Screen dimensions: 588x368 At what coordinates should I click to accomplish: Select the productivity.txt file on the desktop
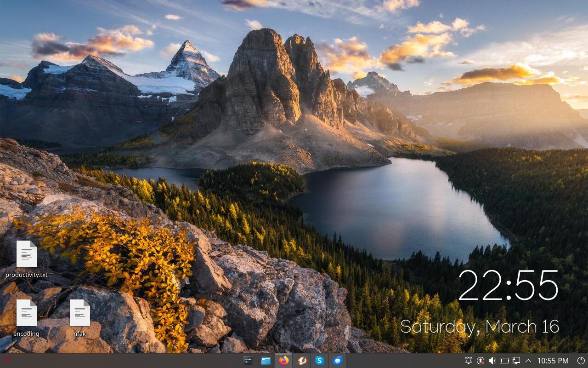point(27,259)
